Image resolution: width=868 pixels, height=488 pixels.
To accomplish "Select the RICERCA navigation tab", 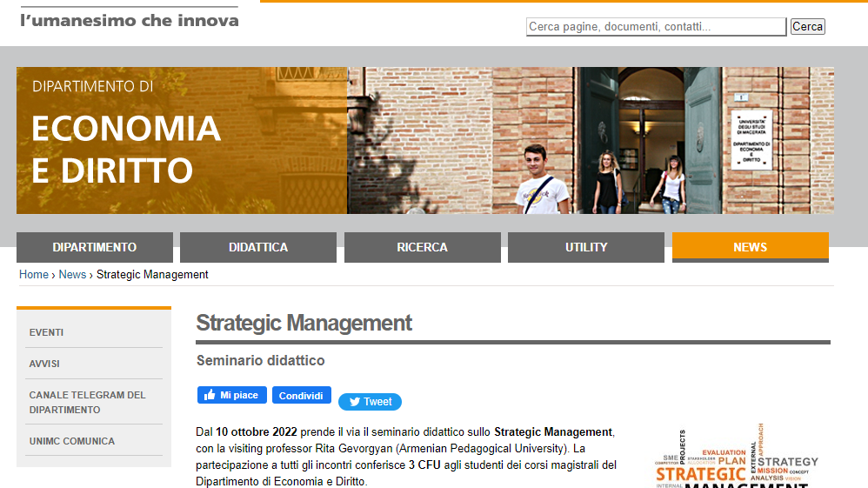I will click(423, 247).
